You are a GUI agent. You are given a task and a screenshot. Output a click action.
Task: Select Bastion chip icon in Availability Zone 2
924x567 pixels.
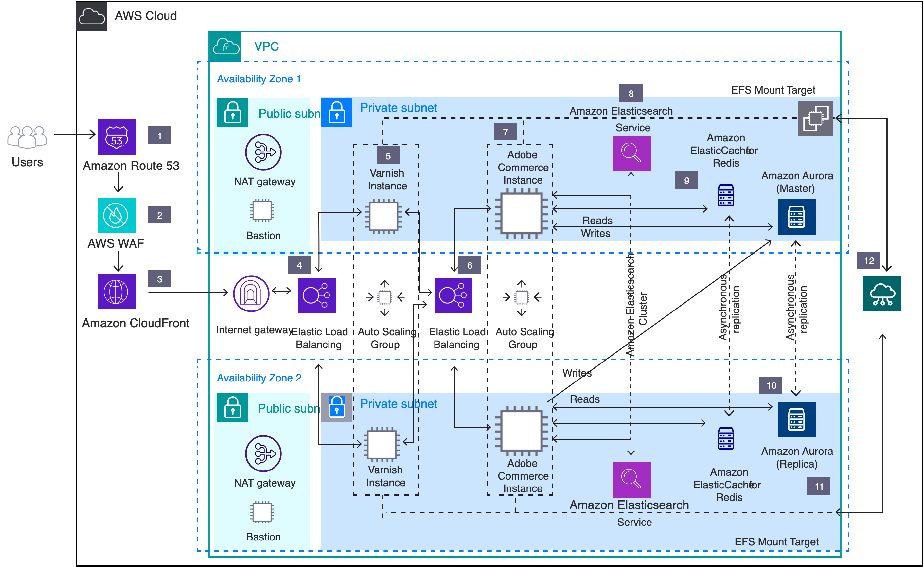pyautogui.click(x=262, y=512)
